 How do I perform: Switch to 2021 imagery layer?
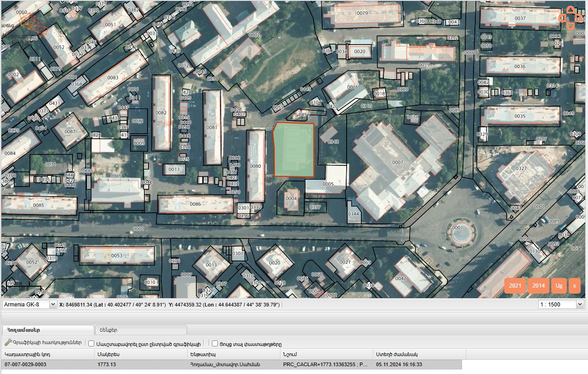515,285
